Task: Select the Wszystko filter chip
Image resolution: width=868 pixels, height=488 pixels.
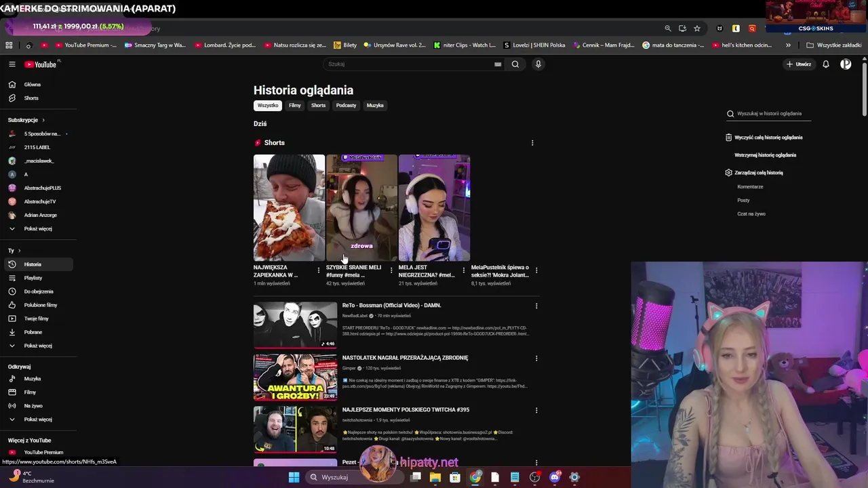Action: pyautogui.click(x=268, y=106)
